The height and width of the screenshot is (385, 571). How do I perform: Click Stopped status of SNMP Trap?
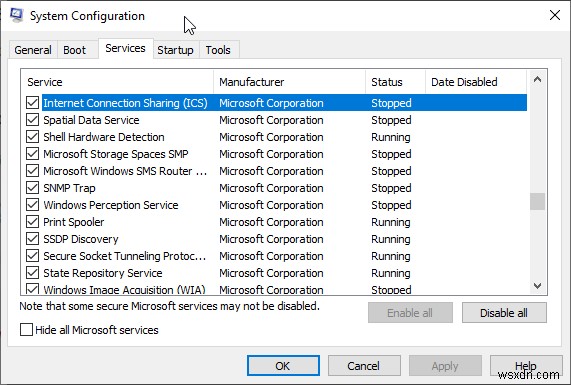pos(391,188)
